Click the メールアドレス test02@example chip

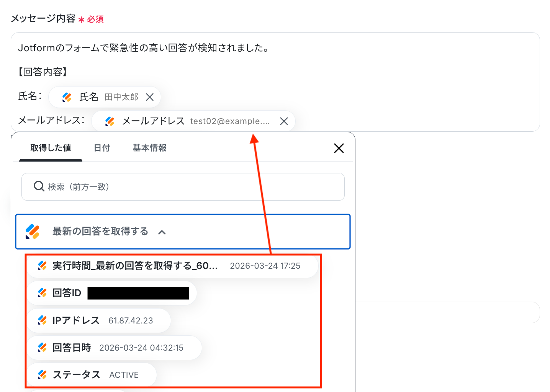193,121
